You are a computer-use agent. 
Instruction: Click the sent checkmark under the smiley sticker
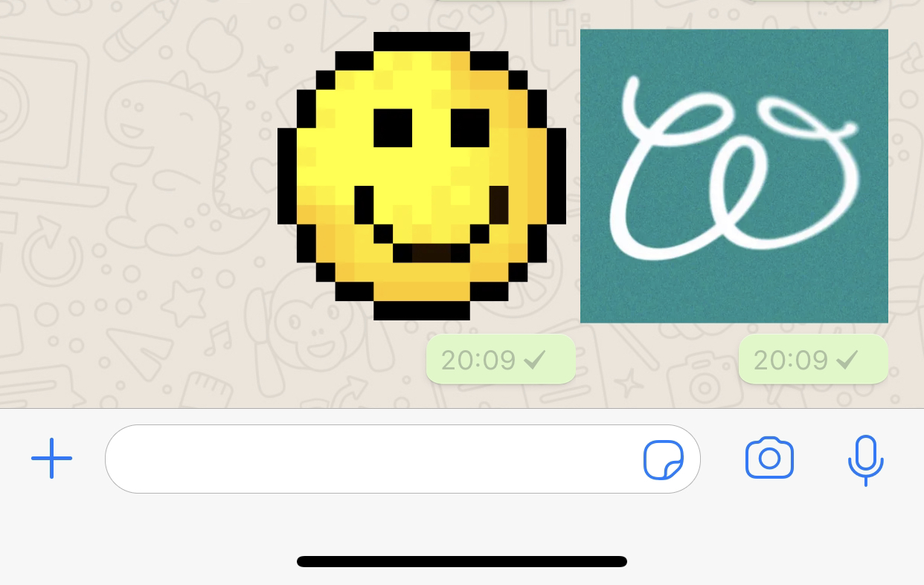tap(534, 360)
